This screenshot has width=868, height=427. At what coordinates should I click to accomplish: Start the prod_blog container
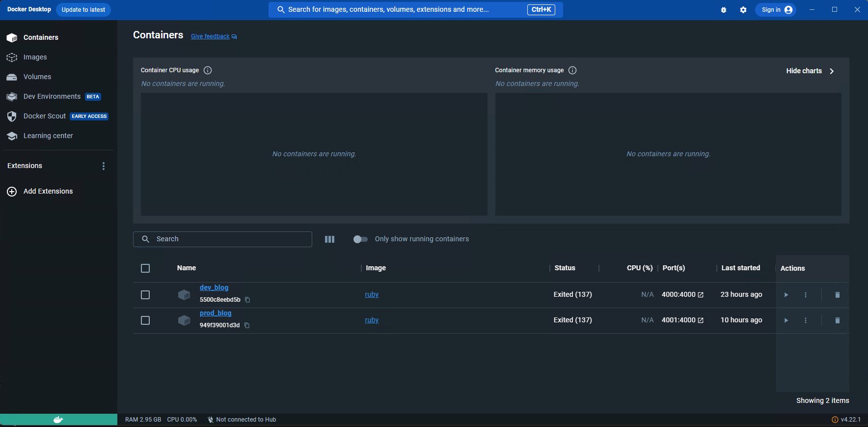point(786,320)
